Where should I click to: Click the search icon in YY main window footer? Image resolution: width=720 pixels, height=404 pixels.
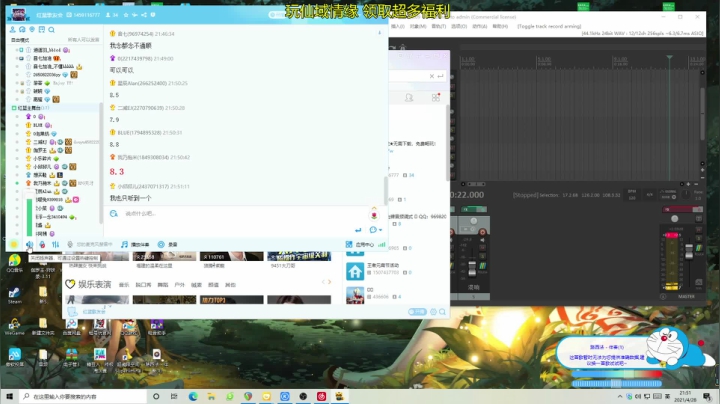[x=442, y=312]
